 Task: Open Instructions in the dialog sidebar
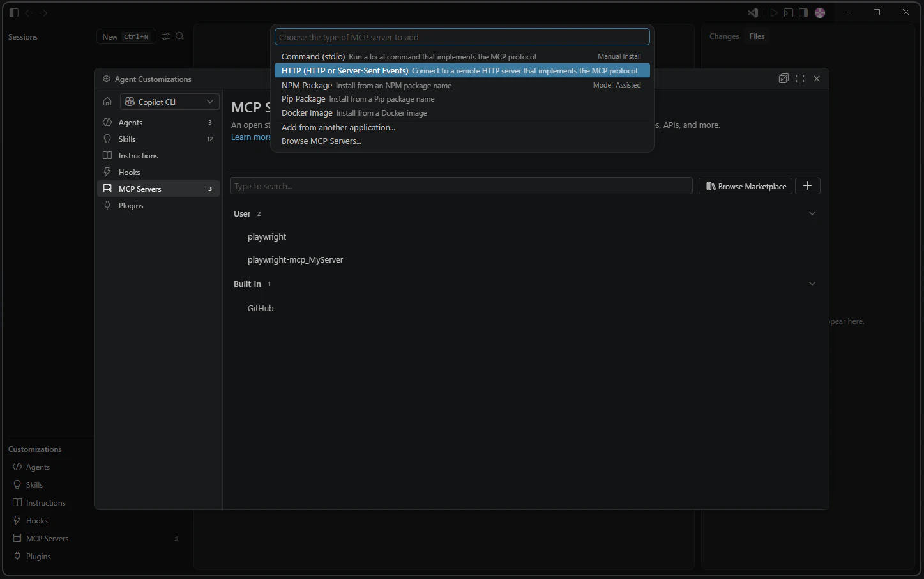pos(158,155)
